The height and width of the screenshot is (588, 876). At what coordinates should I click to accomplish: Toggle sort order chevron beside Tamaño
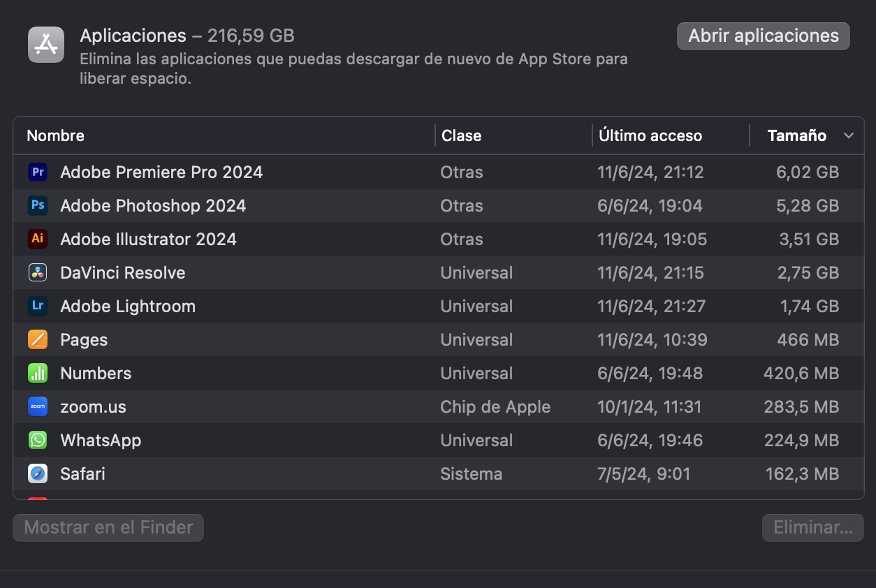849,135
